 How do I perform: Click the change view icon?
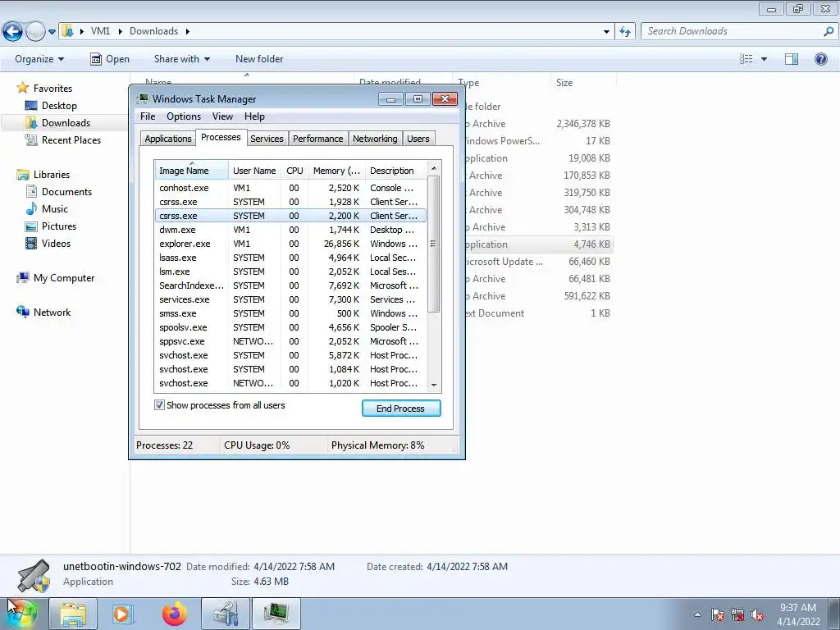coord(746,59)
